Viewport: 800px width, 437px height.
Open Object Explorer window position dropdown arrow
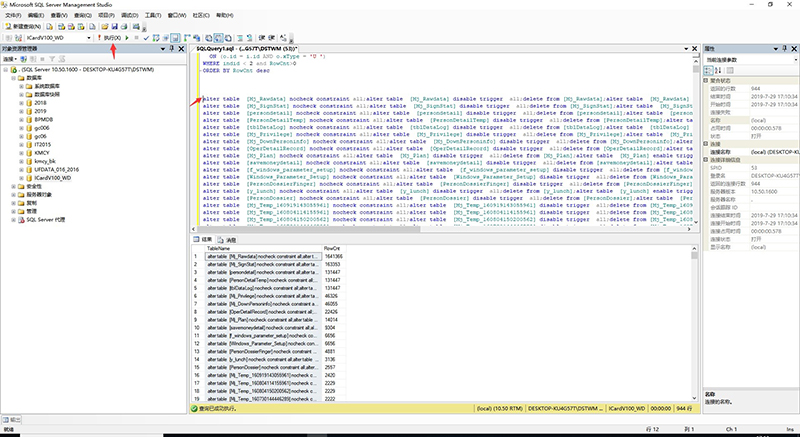[x=163, y=49]
